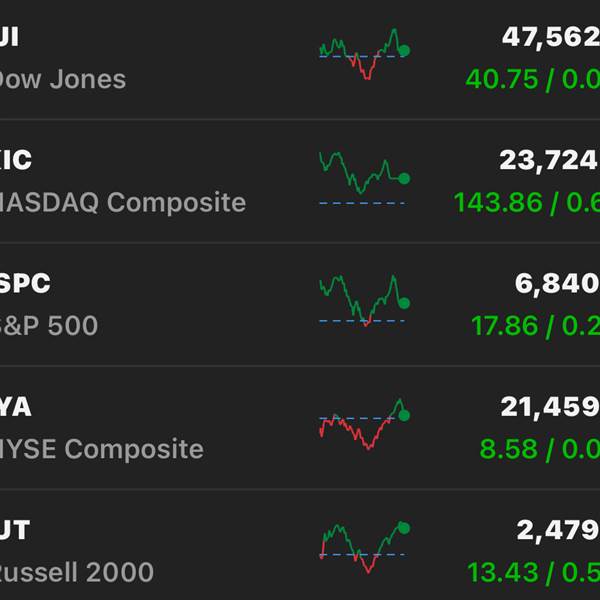
Task: Tap the NYSE Composite price 21,459
Action: coord(549,407)
